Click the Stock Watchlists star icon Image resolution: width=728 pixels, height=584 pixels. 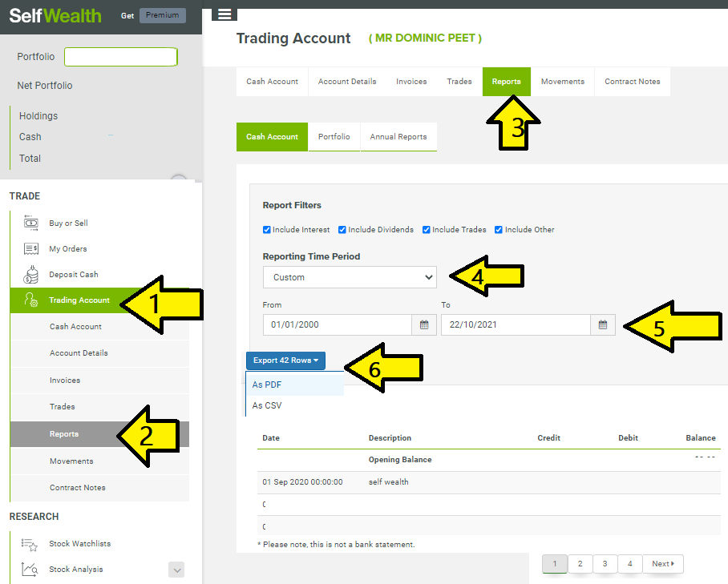29,544
